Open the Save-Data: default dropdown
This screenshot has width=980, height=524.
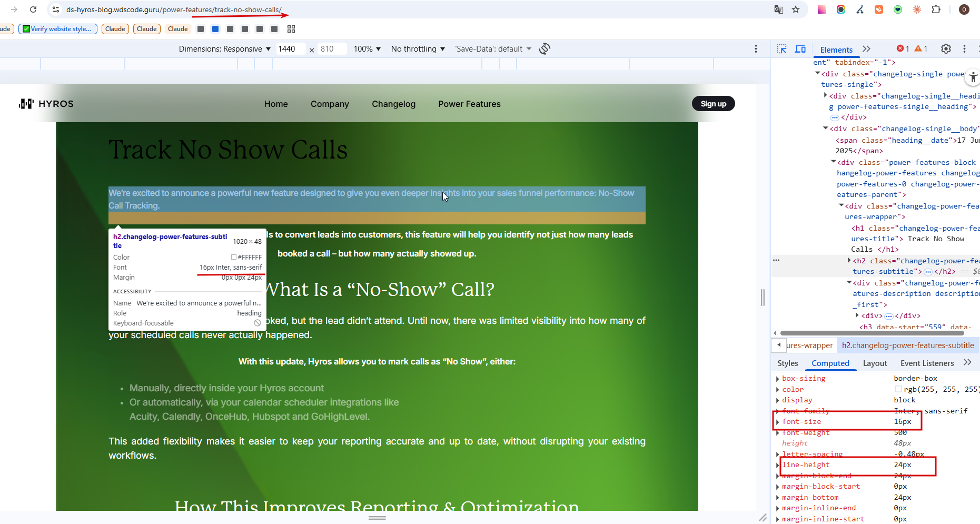coord(493,49)
